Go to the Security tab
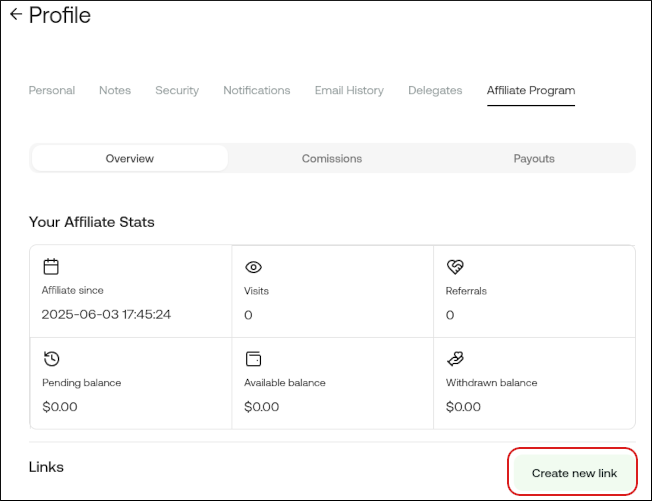This screenshot has height=501, width=652. tap(177, 90)
